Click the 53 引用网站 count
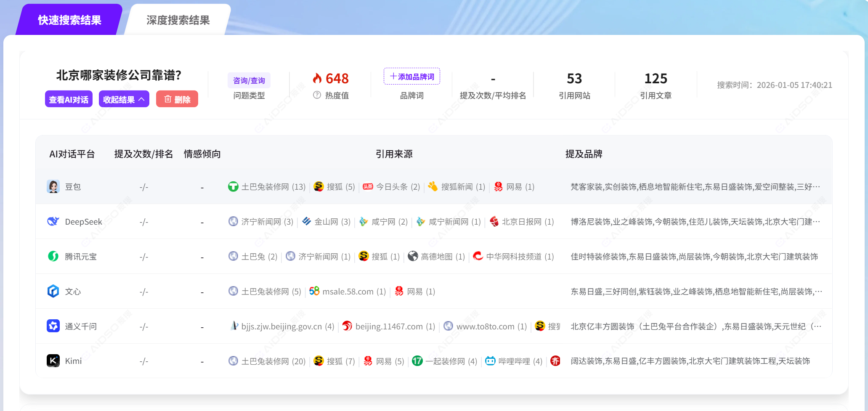868x411 pixels. 574,79
